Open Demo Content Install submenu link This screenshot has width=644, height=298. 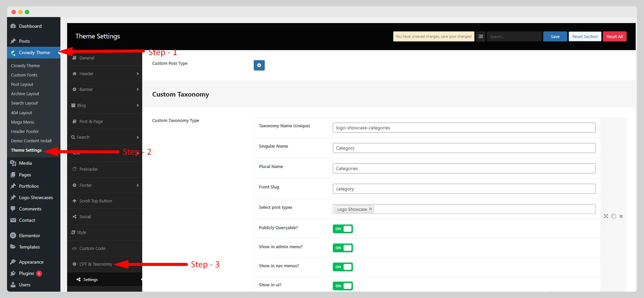point(31,141)
